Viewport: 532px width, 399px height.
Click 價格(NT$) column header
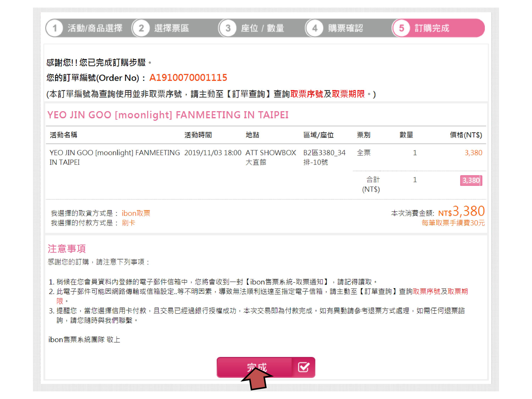[466, 135]
